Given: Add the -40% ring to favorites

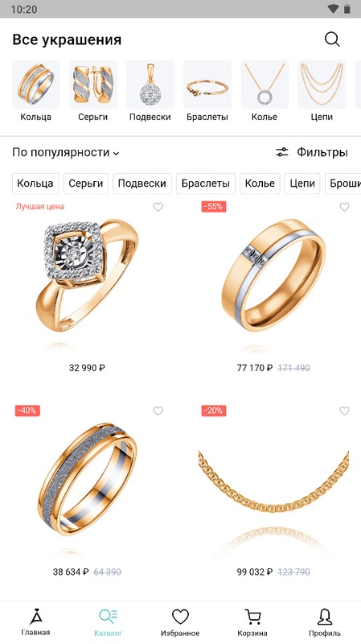Looking at the screenshot, I should [158, 411].
